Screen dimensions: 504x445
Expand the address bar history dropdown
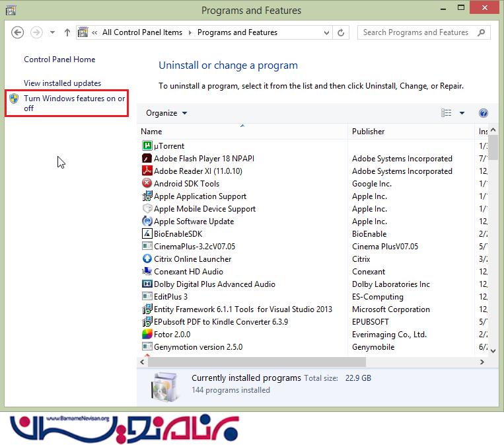point(326,32)
